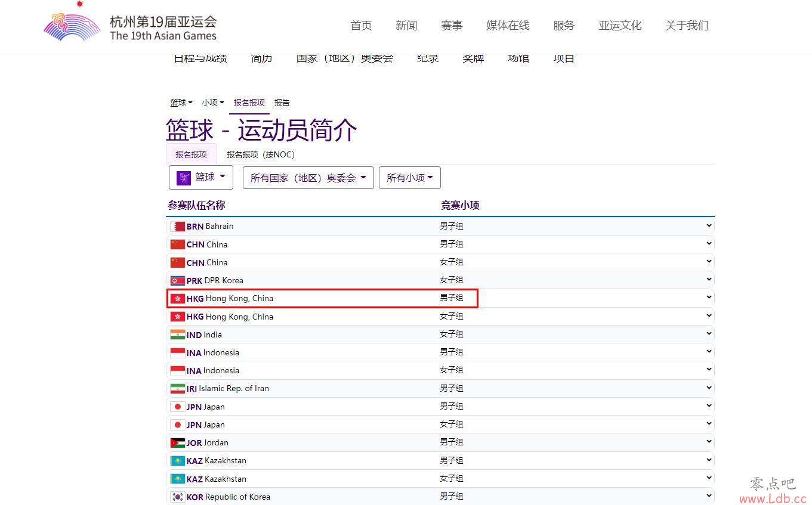Click the DPR Korea flag icon
This screenshot has height=505, width=812.
point(177,280)
